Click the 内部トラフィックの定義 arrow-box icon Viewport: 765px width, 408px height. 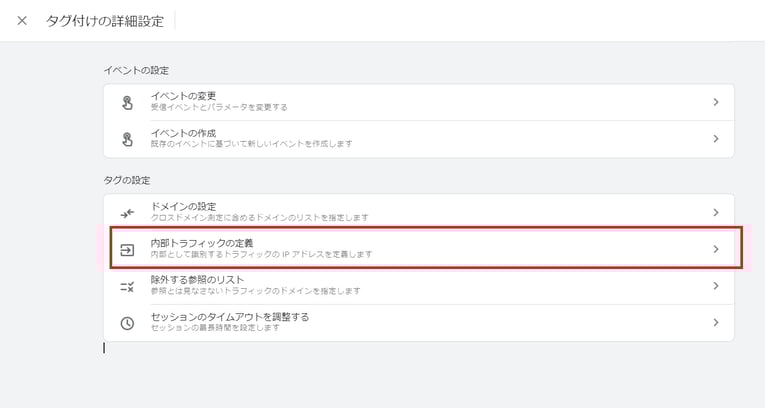[127, 249]
